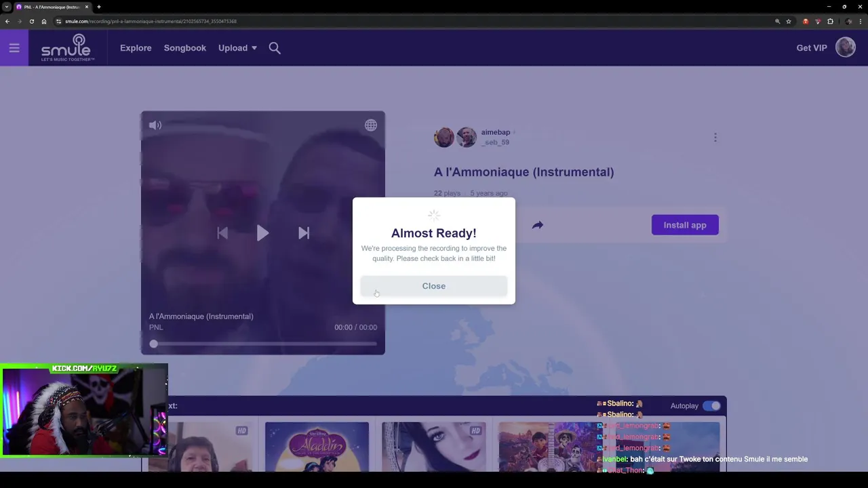Open _seb_59's profile avatar
This screenshot has width=868, height=488.
tap(466, 138)
